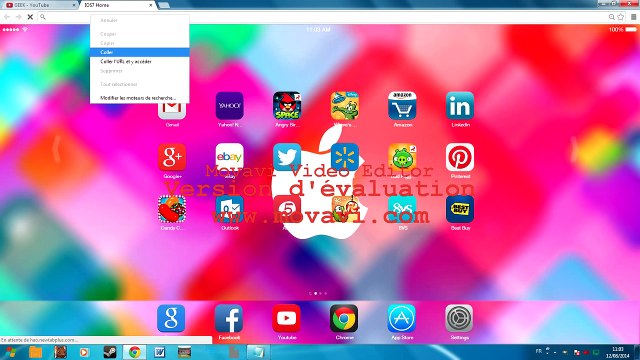Stop page loading with the X button
This screenshot has height=360, width=640.
[x=30, y=17]
